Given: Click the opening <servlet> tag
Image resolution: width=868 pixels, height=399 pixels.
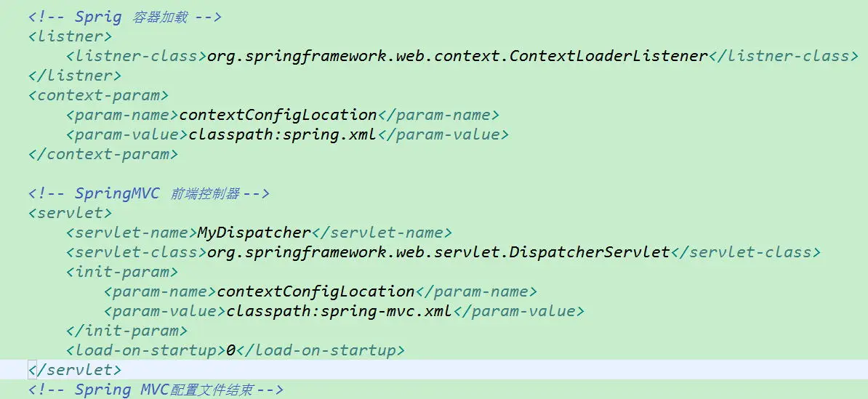Looking at the screenshot, I should pyautogui.click(x=71, y=213).
